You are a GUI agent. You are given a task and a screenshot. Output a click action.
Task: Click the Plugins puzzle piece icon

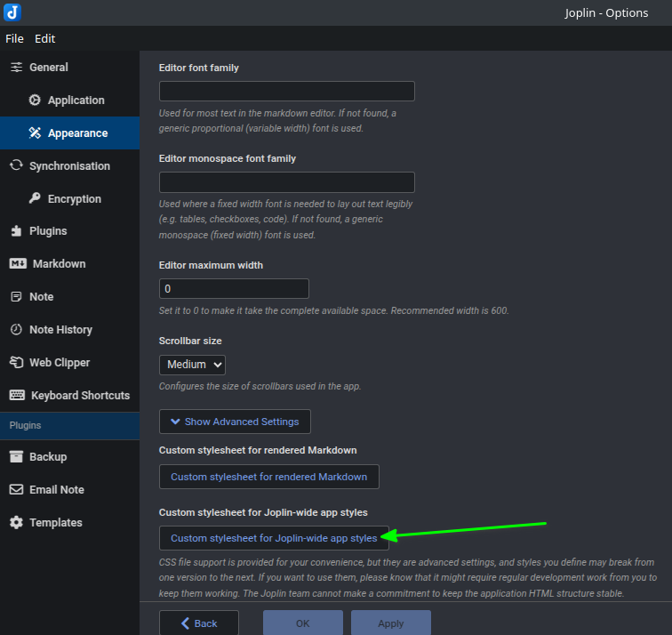[x=16, y=230]
